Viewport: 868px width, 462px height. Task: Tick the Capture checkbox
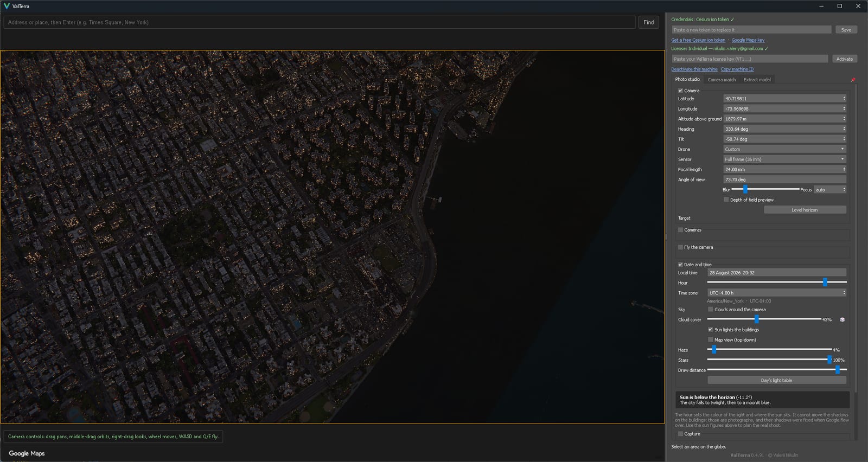point(680,434)
